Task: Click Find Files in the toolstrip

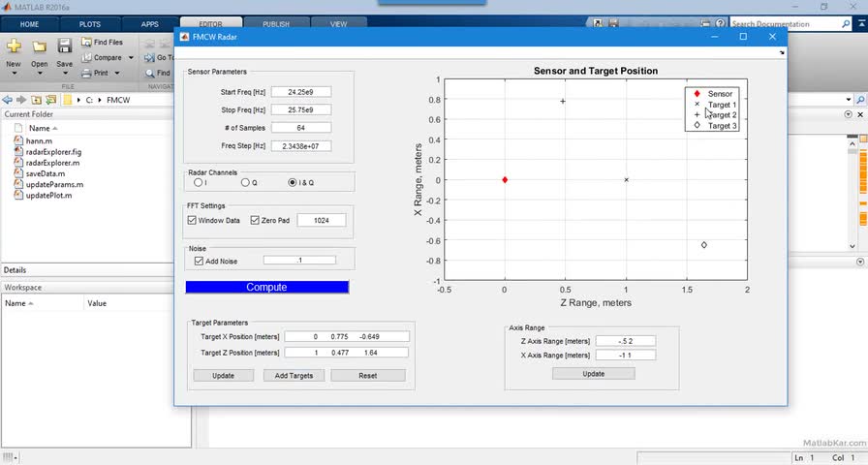Action: click(102, 42)
